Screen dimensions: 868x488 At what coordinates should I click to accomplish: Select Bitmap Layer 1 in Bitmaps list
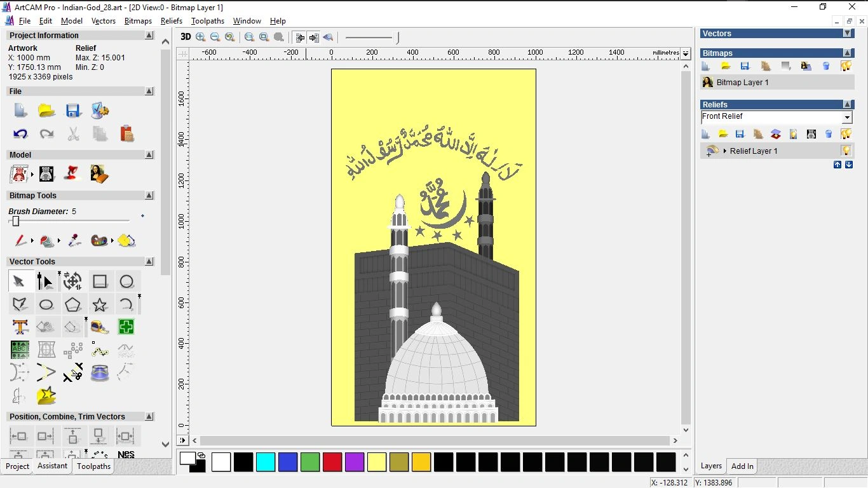[x=742, y=83]
